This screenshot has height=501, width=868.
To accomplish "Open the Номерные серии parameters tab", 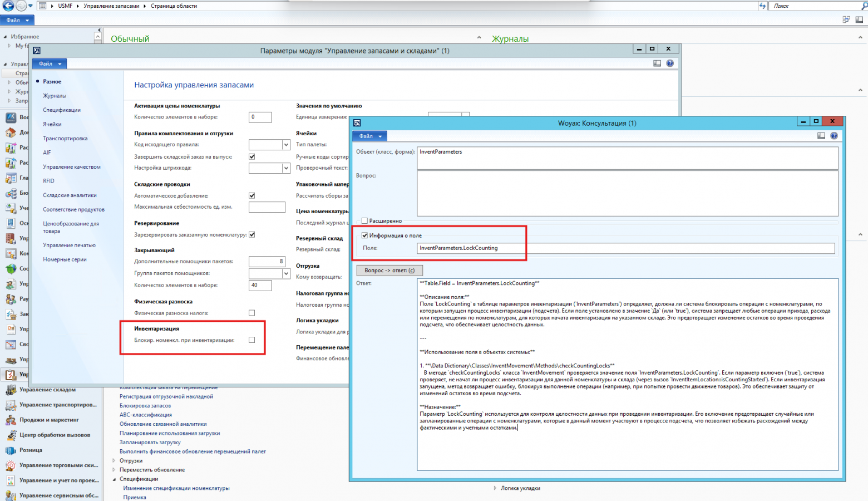I will tap(65, 259).
